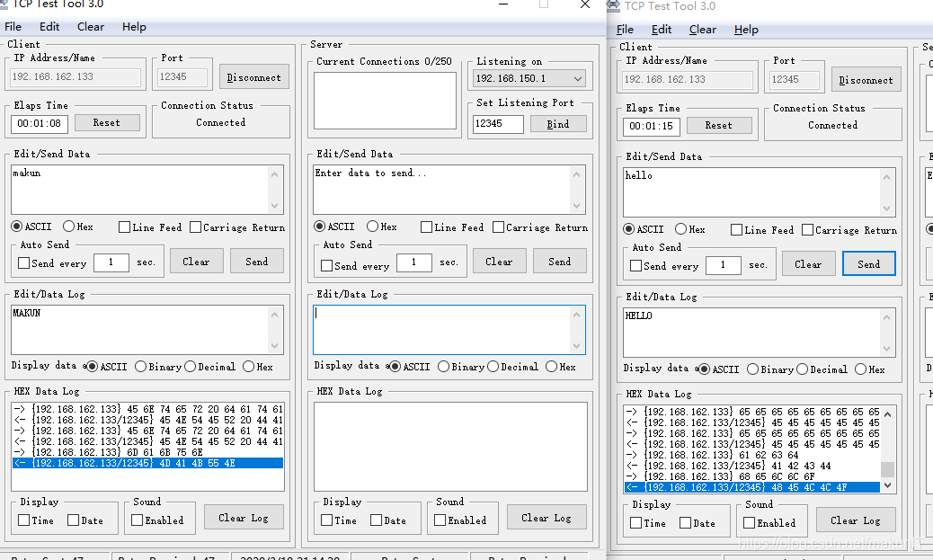Click Disconnect button in left window client
933x560 pixels.
[x=254, y=77]
